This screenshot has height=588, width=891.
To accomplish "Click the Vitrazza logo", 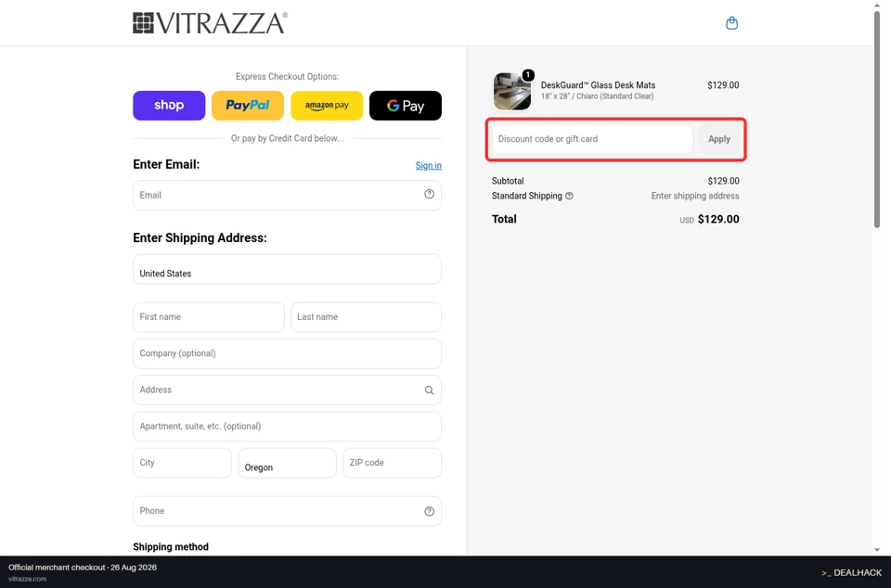I will (x=210, y=23).
